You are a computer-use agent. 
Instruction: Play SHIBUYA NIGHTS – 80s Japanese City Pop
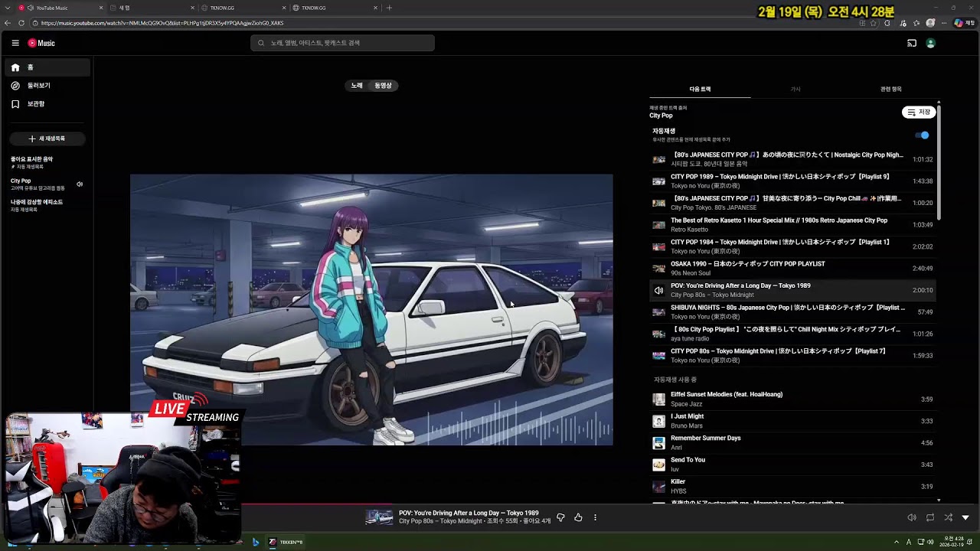coord(792,312)
